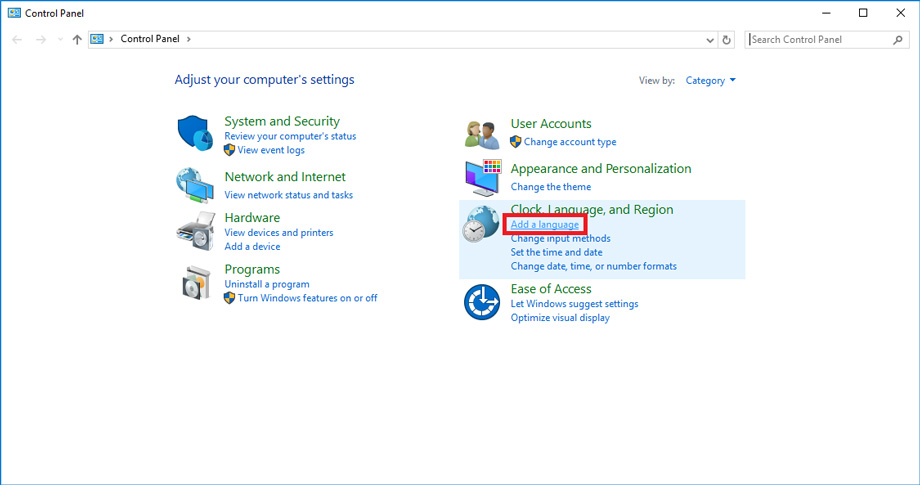The image size is (920, 485).
Task: Click the Network and Internet globe icon
Action: (x=194, y=183)
